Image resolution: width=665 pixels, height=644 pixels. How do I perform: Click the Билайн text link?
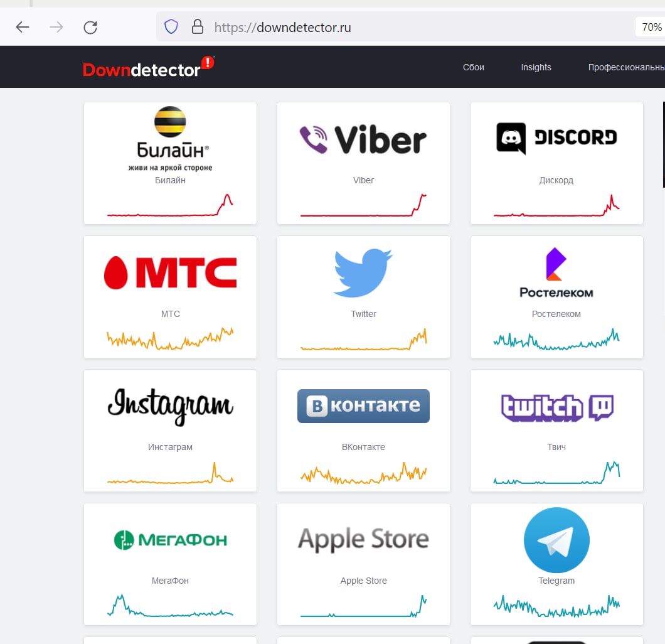pyautogui.click(x=170, y=180)
